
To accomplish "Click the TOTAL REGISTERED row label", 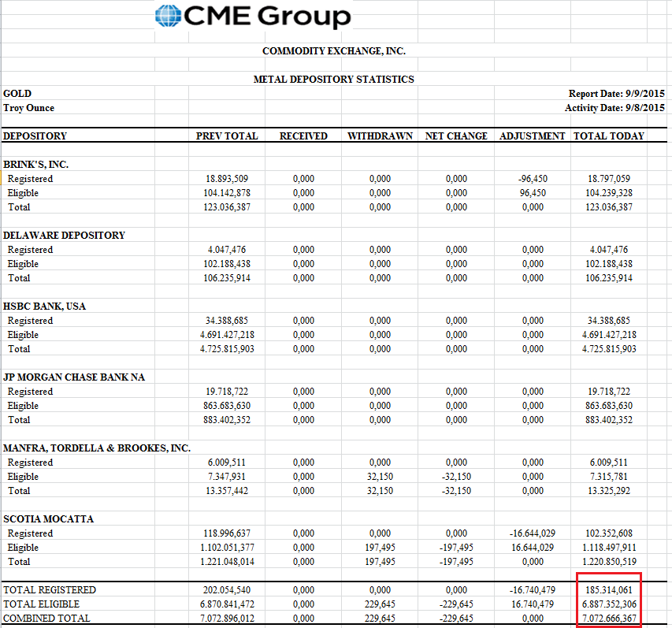I will coord(50,590).
